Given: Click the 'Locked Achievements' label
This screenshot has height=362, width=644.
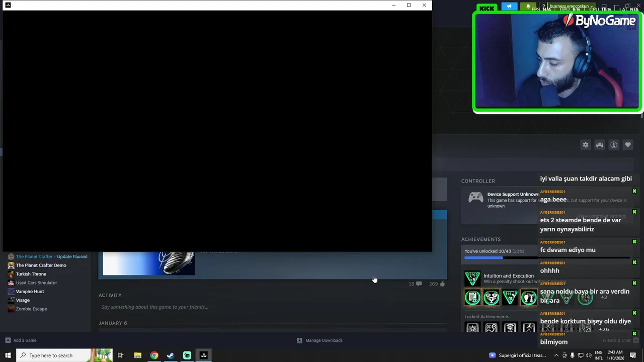Looking at the screenshot, I should pyautogui.click(x=487, y=317).
